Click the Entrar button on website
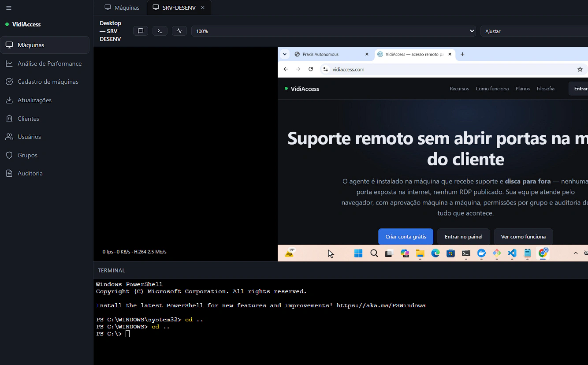Image resolution: width=588 pixels, height=365 pixels. [579, 89]
